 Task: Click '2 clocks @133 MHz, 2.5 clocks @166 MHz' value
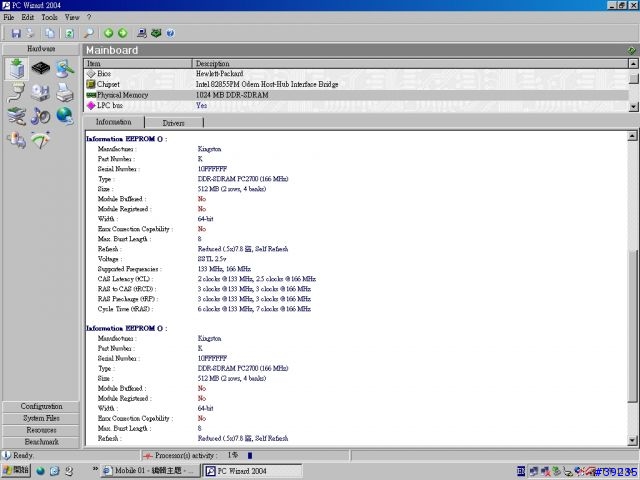(257, 279)
